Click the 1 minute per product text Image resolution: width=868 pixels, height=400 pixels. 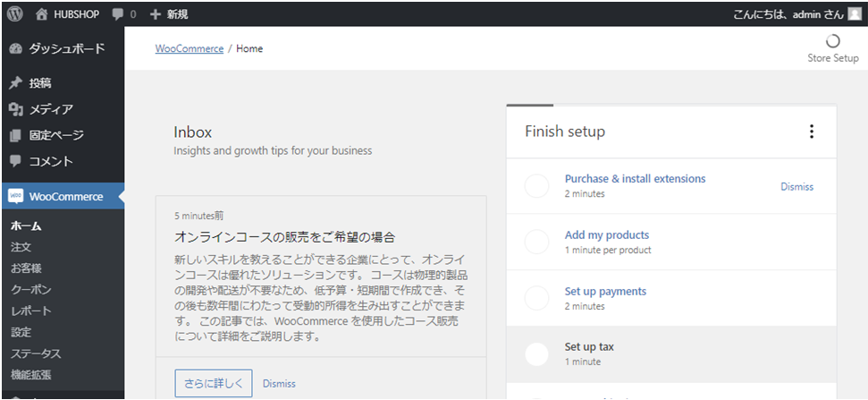(x=608, y=250)
